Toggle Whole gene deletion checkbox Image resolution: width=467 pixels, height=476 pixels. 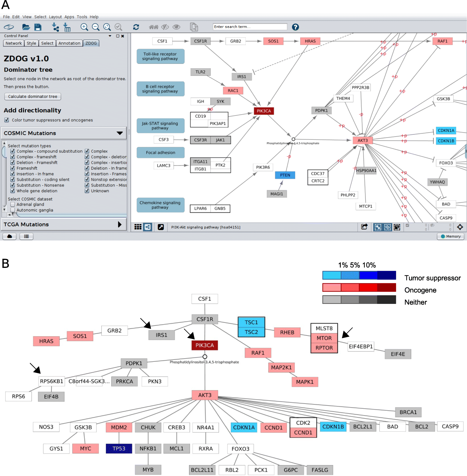[x=13, y=191]
